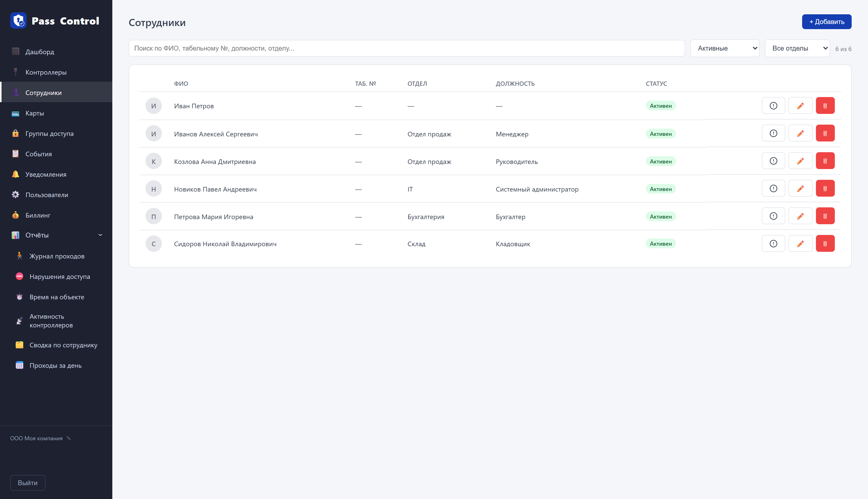The height and width of the screenshot is (499, 868).
Task: Show info for Козлова Анна Дмитриевна
Action: click(773, 161)
